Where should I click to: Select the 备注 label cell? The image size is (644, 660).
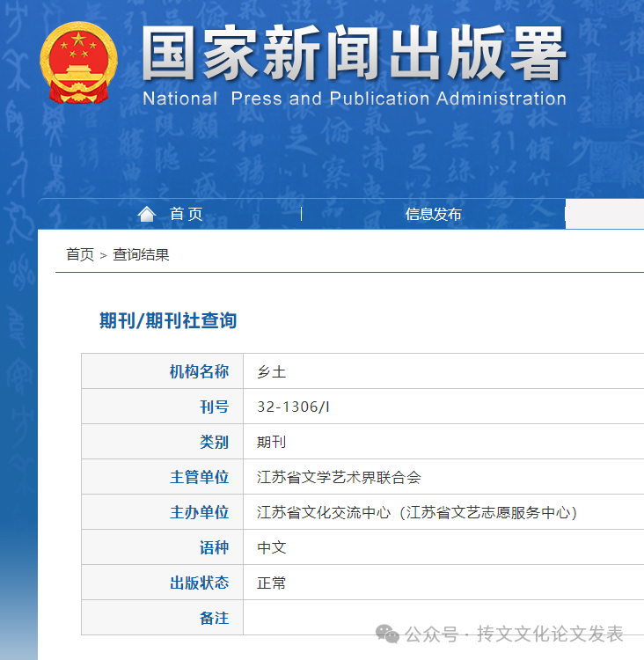click(163, 618)
